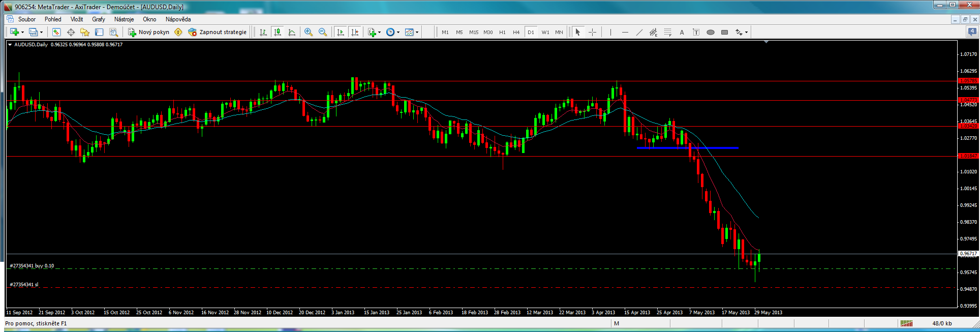Viewport: 980px width, 332px height.
Task: Open the Navigator folder-star icon
Action: point(85,32)
